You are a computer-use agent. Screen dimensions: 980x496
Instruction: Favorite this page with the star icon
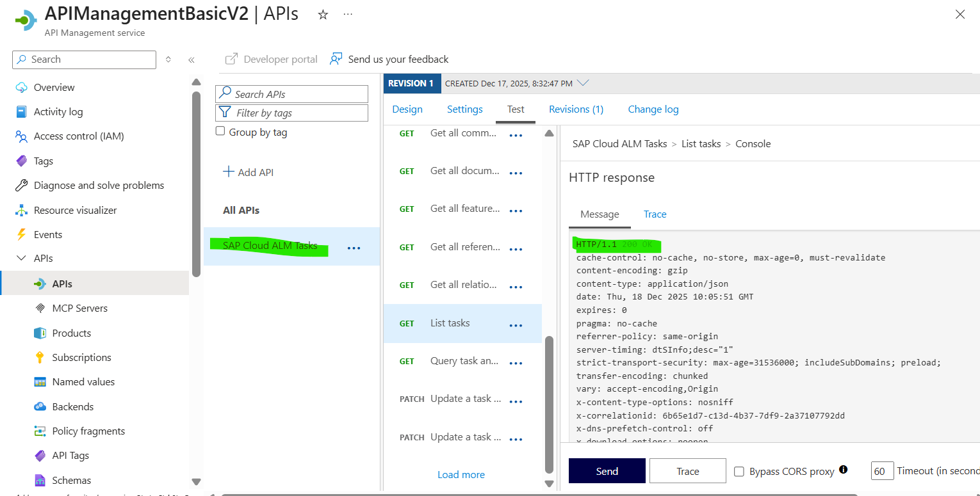tap(323, 15)
